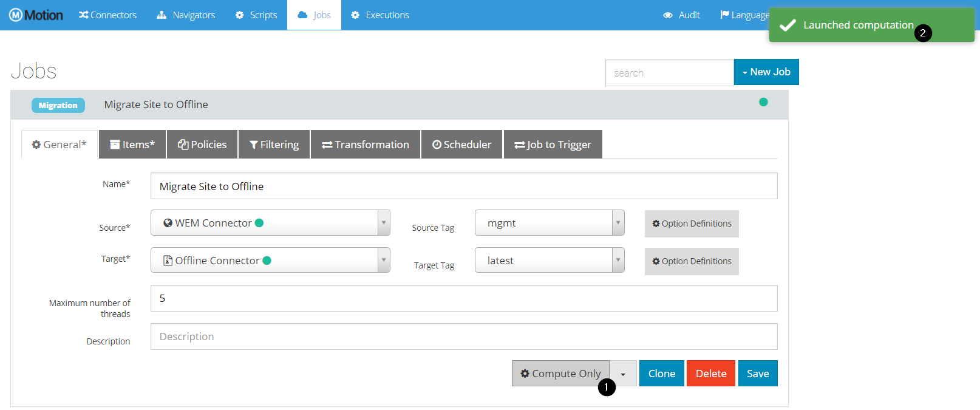Click the Jobs page heading
The image size is (980, 410).
pyautogui.click(x=33, y=71)
